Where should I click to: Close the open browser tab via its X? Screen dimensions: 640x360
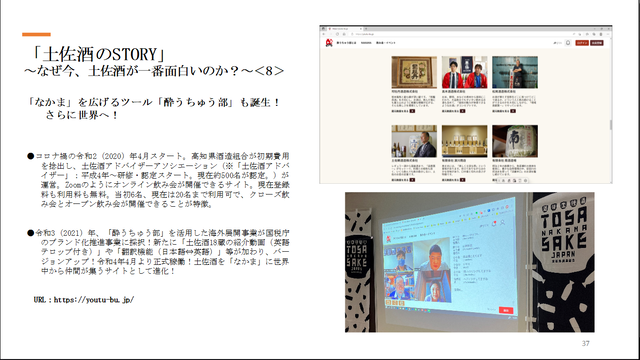[x=360, y=29]
